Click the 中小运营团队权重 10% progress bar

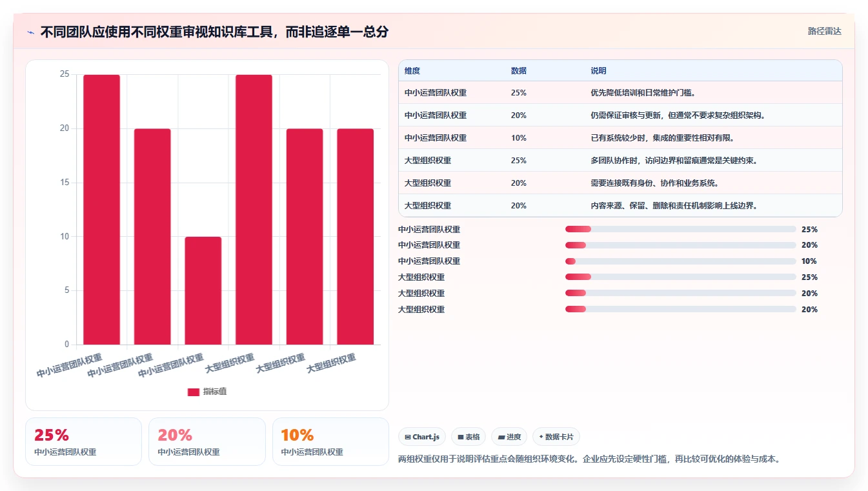pyautogui.click(x=680, y=261)
